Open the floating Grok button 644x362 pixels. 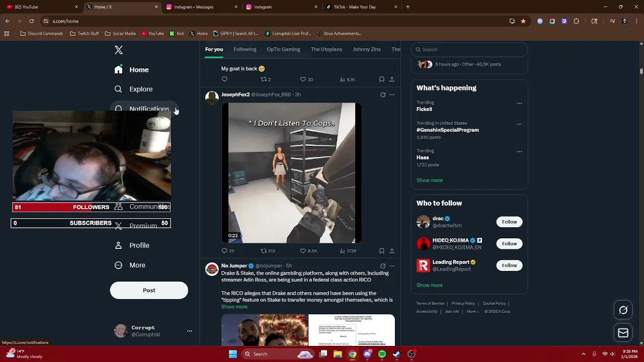623,310
